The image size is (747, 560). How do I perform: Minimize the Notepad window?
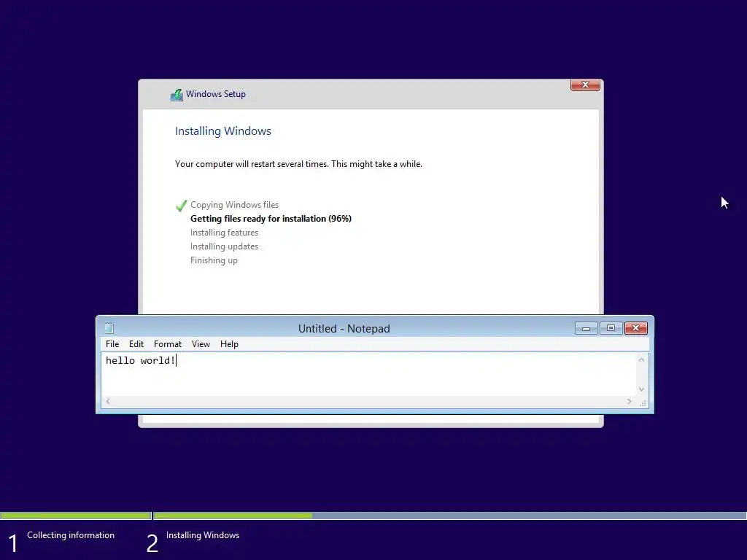click(x=586, y=328)
